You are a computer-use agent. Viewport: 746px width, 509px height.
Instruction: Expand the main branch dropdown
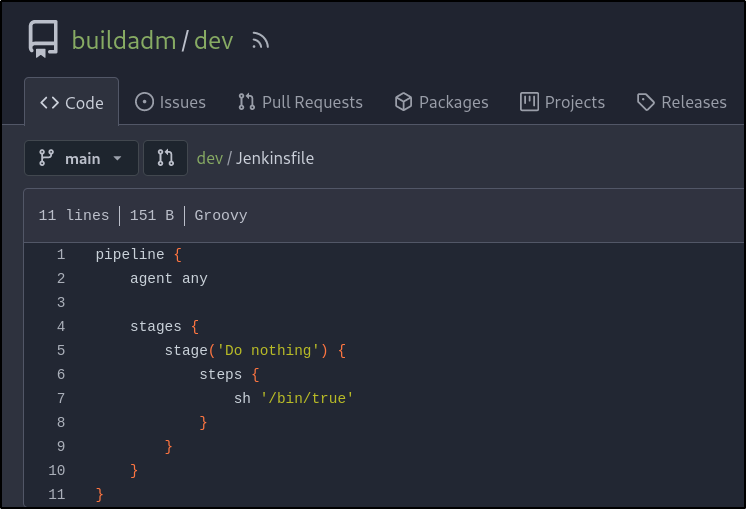(81, 158)
